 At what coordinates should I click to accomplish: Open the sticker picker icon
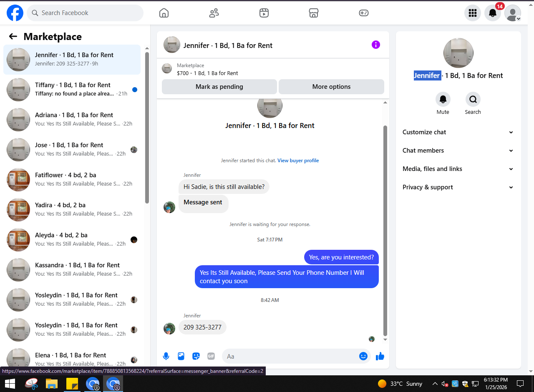tap(196, 356)
